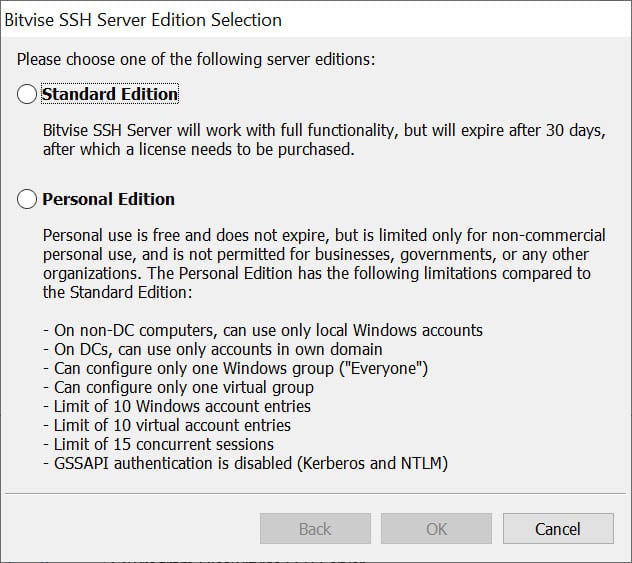Click the greyed-out OK button
Screen dimensions: 632x563
coord(437,529)
